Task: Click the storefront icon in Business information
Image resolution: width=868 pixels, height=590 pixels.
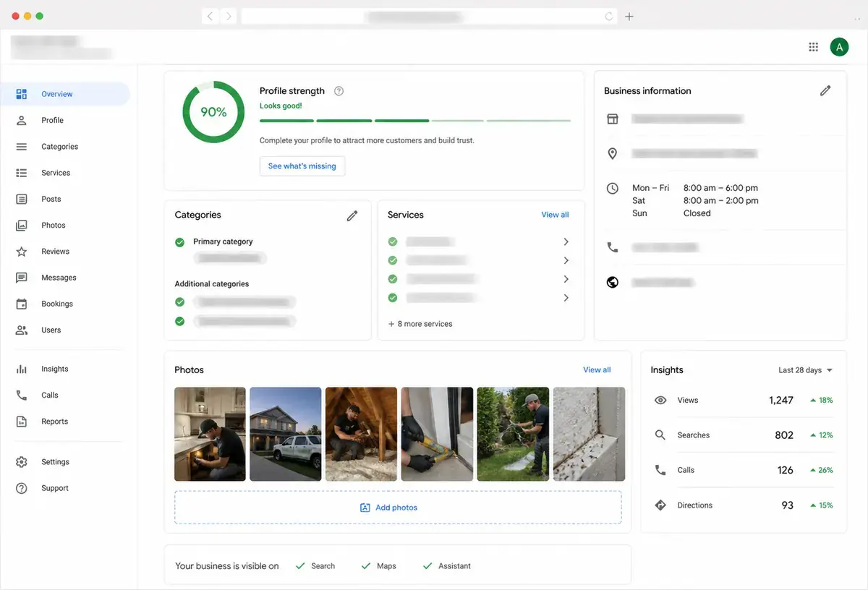Action: tap(613, 119)
